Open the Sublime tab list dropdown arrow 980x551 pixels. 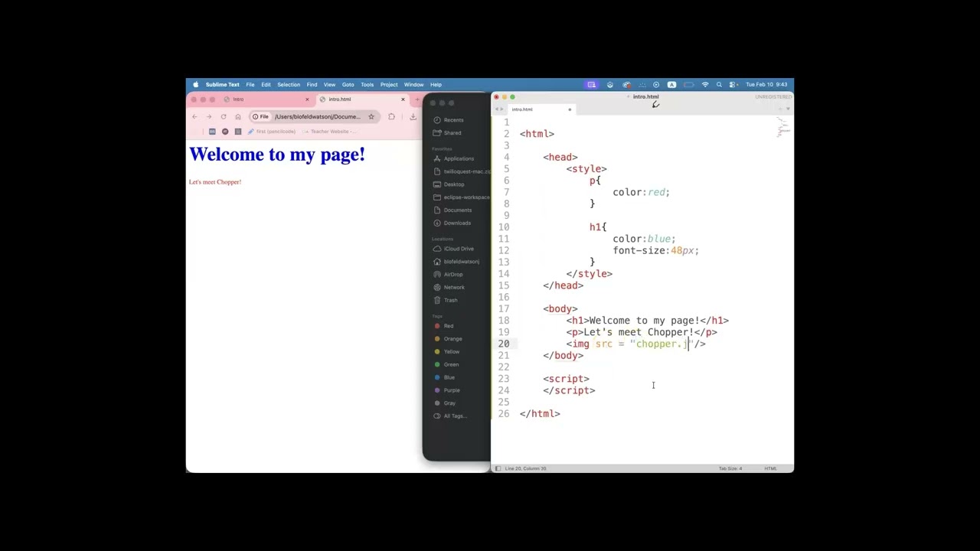(x=788, y=109)
